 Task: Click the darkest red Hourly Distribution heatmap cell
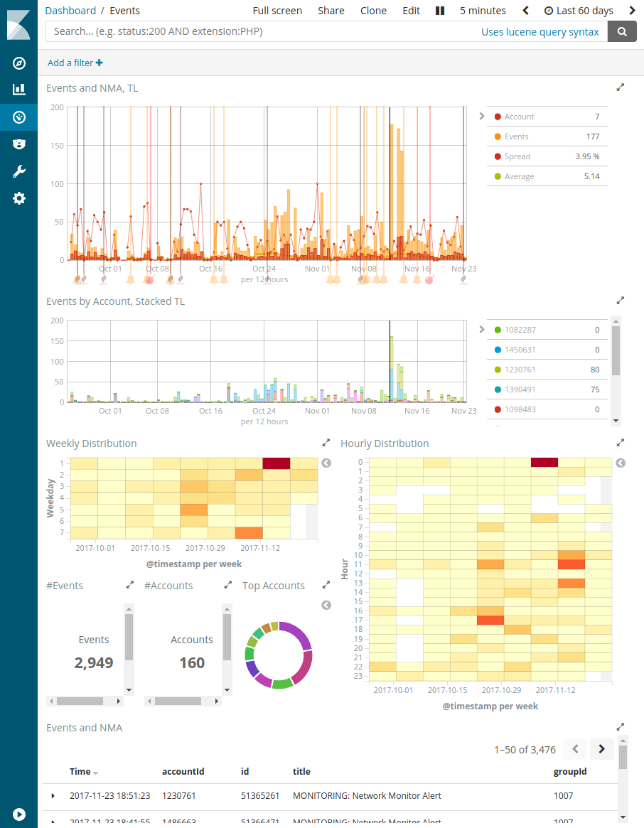544,462
